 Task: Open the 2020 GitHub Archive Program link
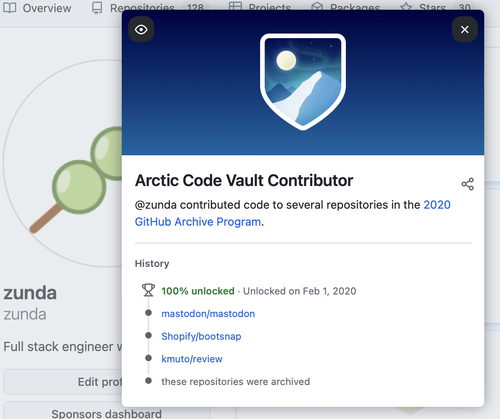(293, 213)
